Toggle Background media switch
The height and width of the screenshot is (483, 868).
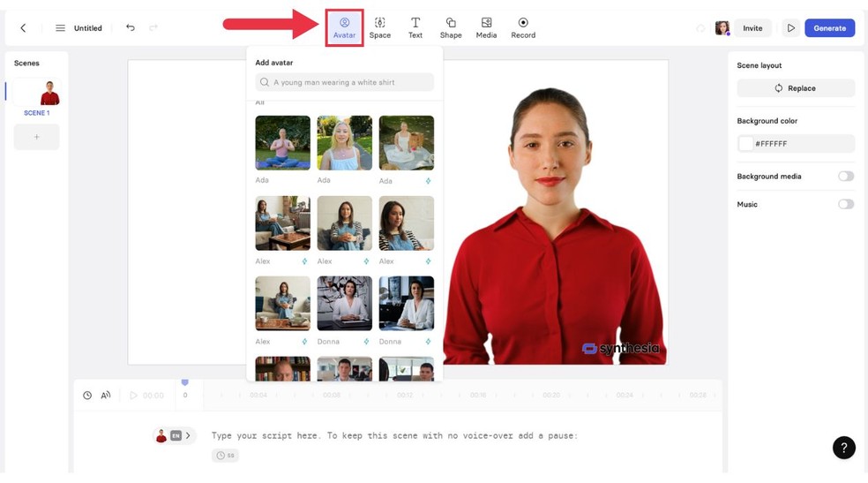(x=845, y=176)
